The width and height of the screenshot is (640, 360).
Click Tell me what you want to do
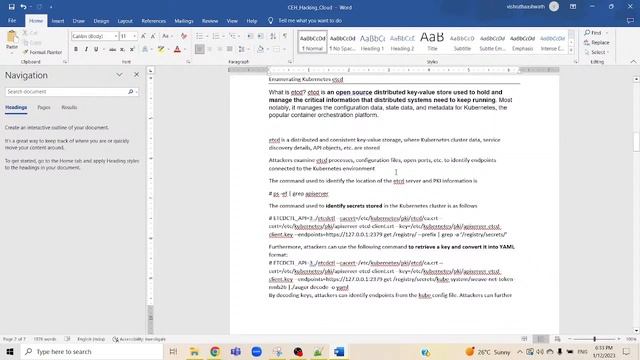point(310,21)
